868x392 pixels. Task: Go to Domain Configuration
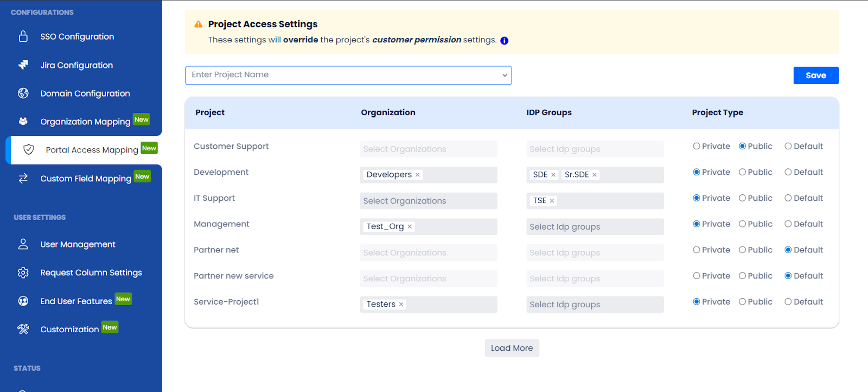(85, 93)
